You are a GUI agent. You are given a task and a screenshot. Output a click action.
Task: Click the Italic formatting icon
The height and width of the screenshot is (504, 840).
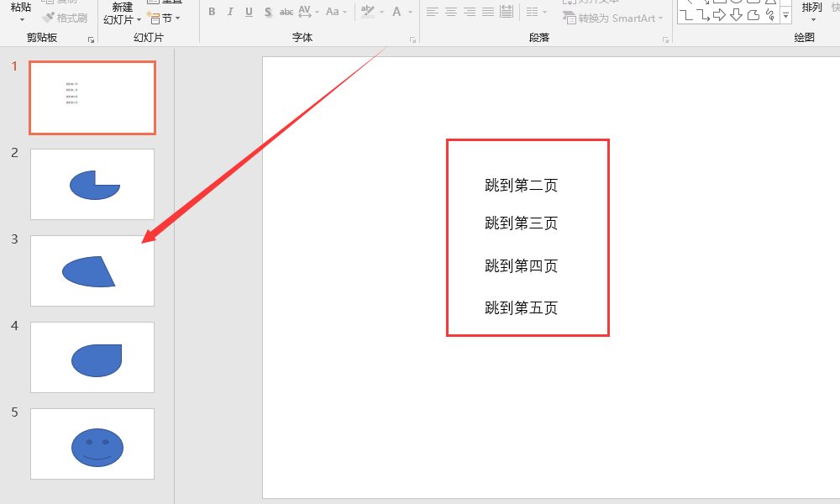coord(230,12)
